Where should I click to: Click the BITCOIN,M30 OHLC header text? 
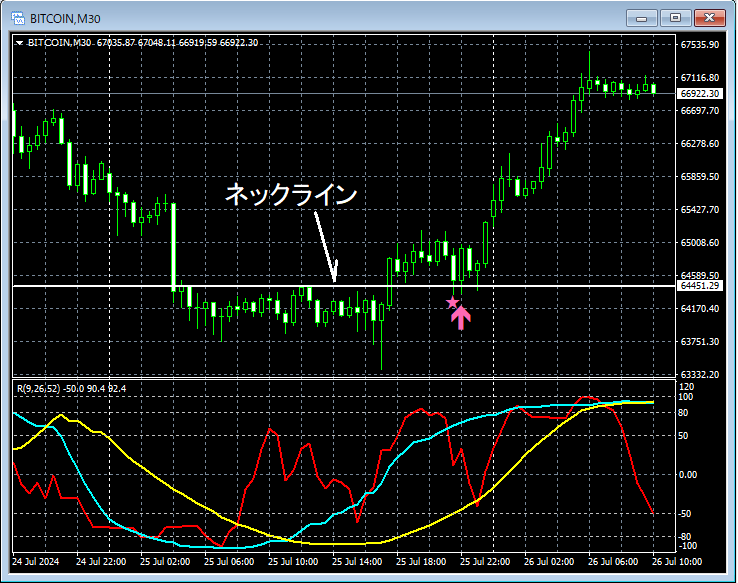pos(143,43)
